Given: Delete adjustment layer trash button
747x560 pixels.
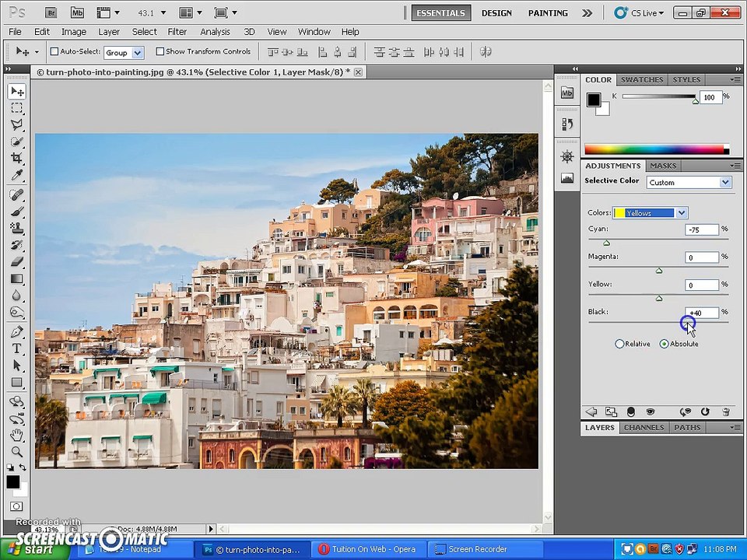Looking at the screenshot, I should 725,411.
